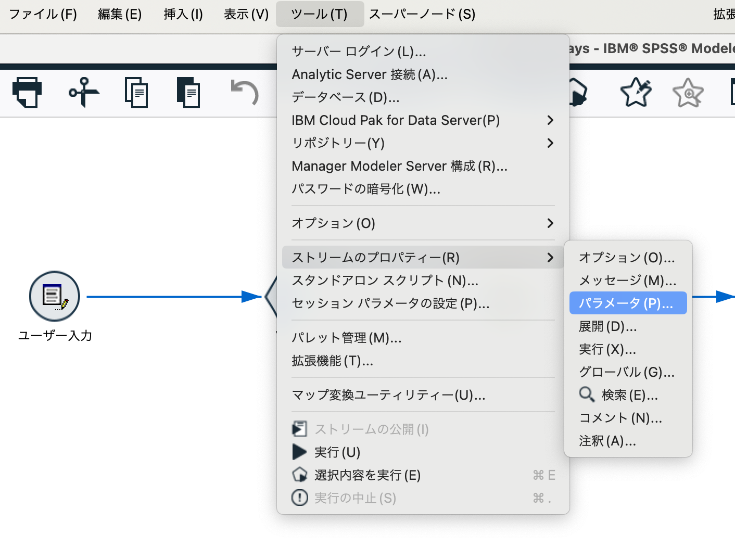This screenshot has width=735, height=560.
Task: Open the スーパーノード(S) menu
Action: pyautogui.click(x=422, y=14)
